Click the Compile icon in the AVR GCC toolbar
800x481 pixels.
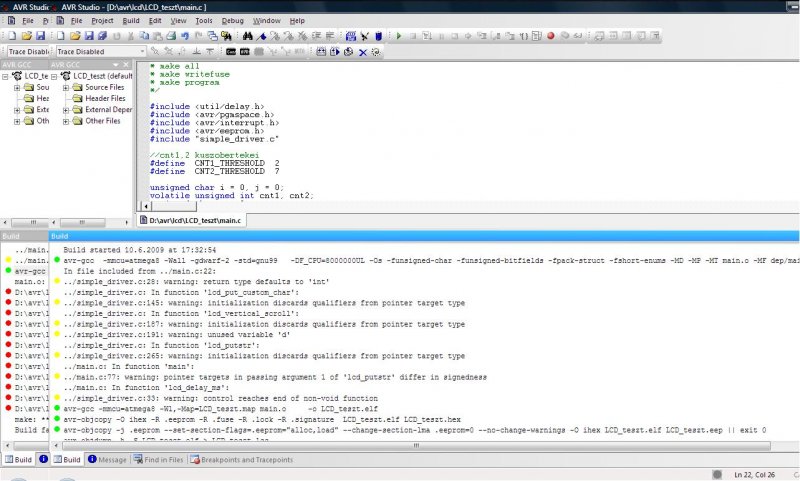(x=348, y=52)
